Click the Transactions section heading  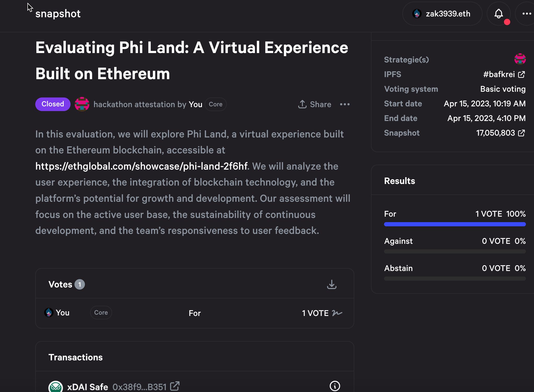(x=76, y=357)
